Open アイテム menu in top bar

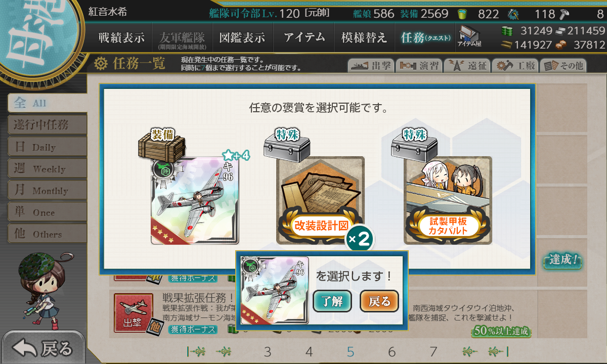[304, 37]
